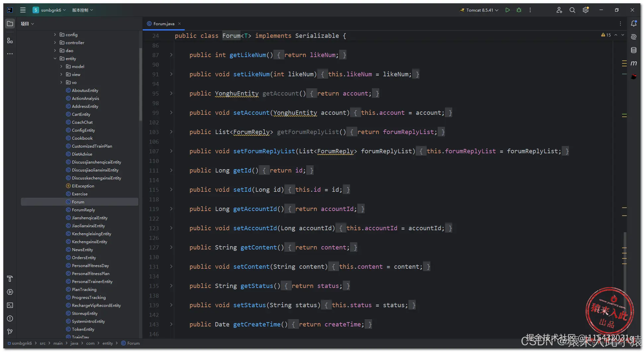Viewport: 644px width, 352px height.
Task: Expand the config folder
Action: [55, 35]
